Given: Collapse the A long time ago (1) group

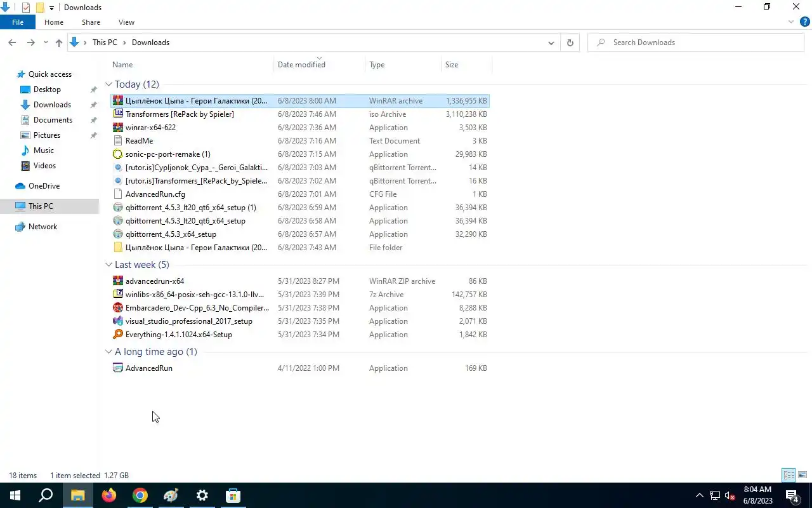Looking at the screenshot, I should coord(108,352).
